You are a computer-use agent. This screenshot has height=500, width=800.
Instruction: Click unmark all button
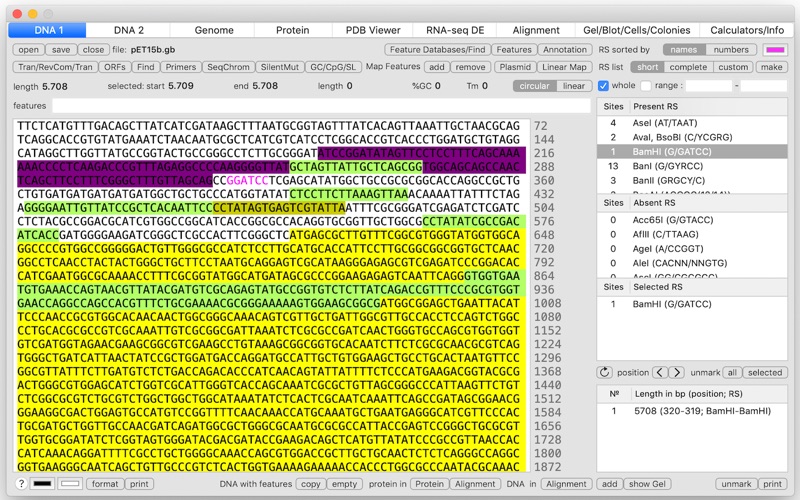coord(732,372)
